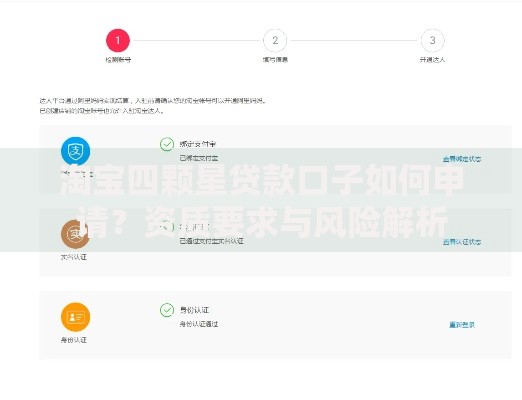Select the step label under circle 2
This screenshot has height=400, width=522.
pos(275,60)
